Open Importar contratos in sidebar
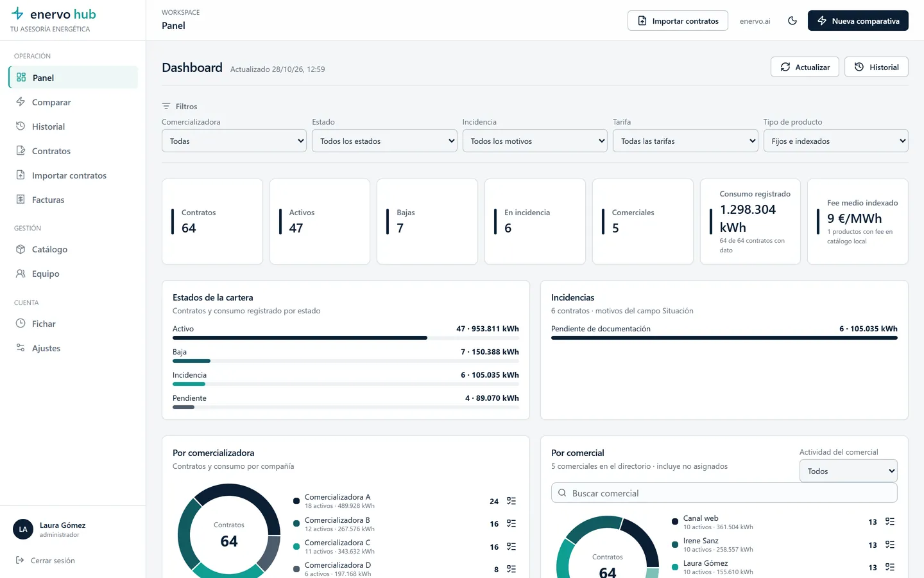Image resolution: width=924 pixels, height=578 pixels. click(x=73, y=175)
